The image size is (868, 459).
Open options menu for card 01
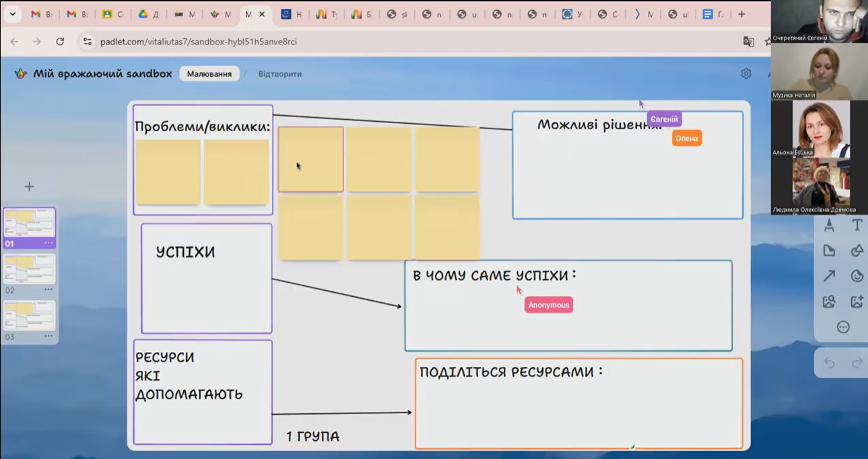point(48,243)
